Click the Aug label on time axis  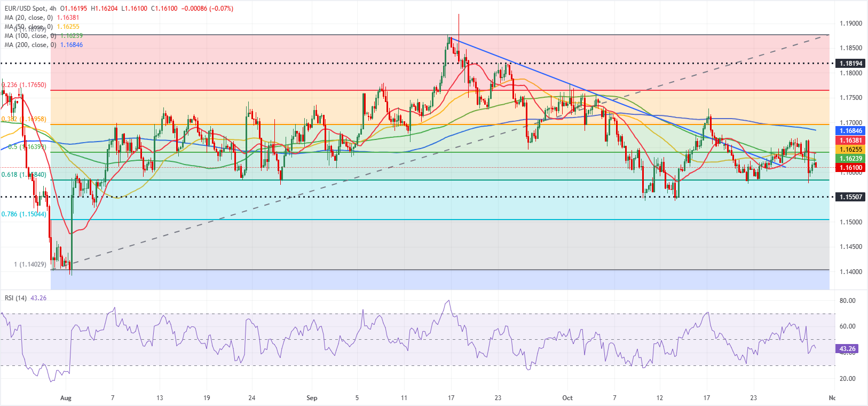[66, 398]
